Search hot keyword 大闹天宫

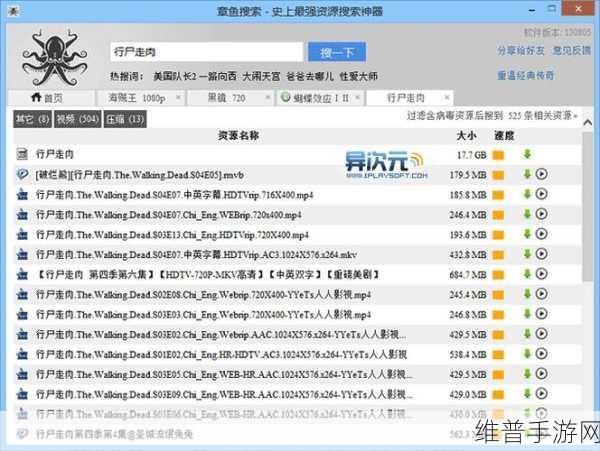pyautogui.click(x=261, y=76)
